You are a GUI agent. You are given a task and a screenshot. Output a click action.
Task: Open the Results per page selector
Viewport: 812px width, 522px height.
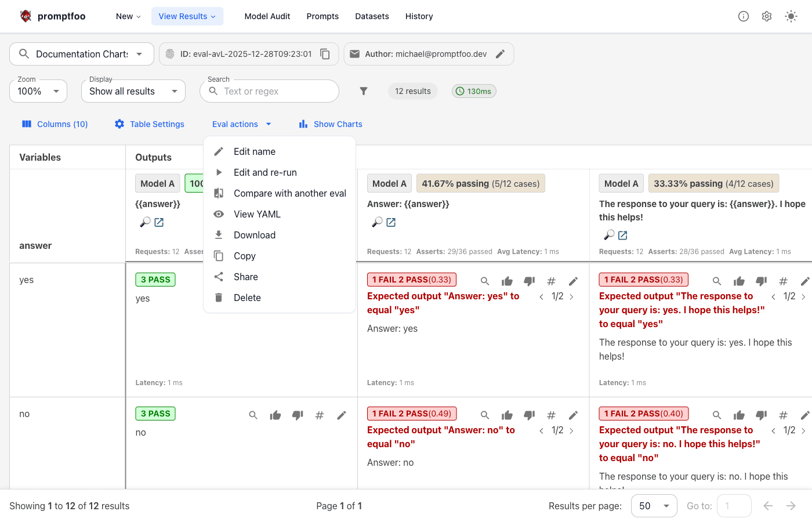coord(654,506)
